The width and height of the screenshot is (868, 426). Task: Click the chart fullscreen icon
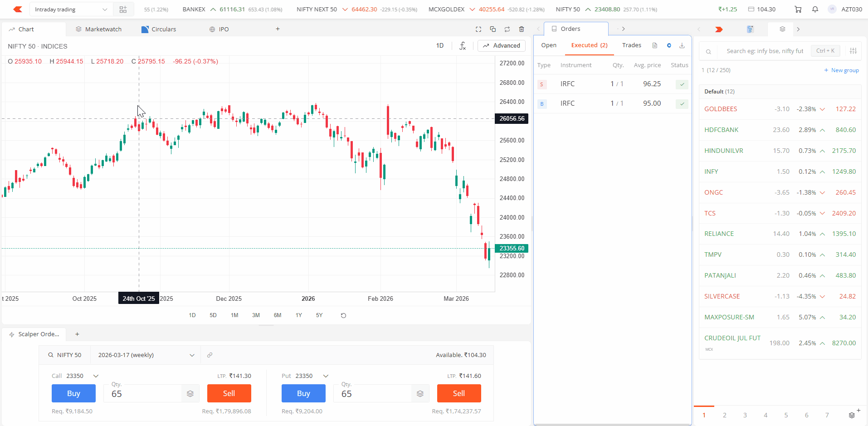(478, 29)
